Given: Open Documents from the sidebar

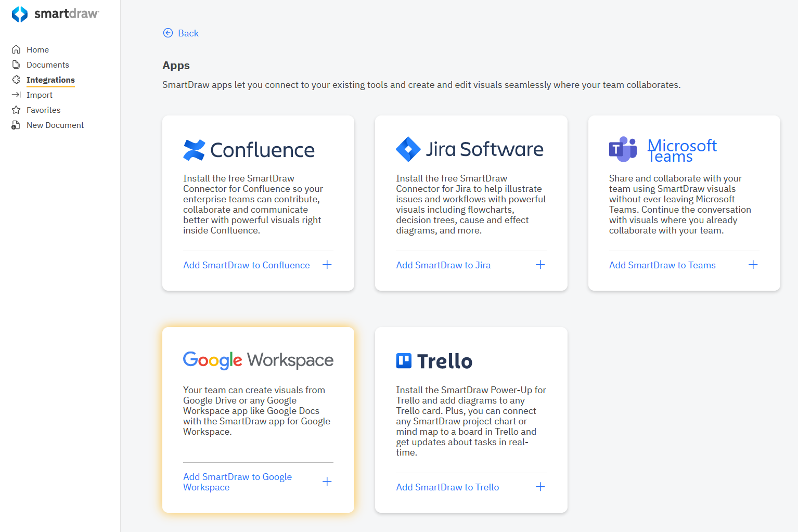Looking at the screenshot, I should tap(48, 65).
